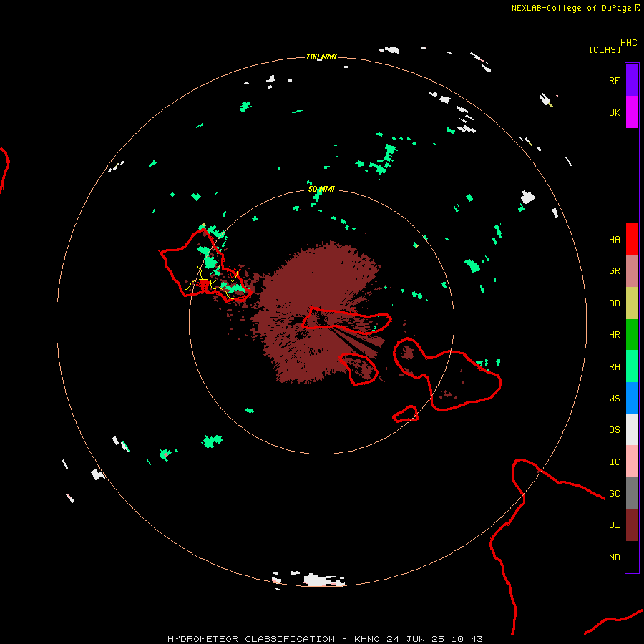Click the brown BI legend swatch
Image resolution: width=644 pixels, height=644 pixels.
(632, 525)
